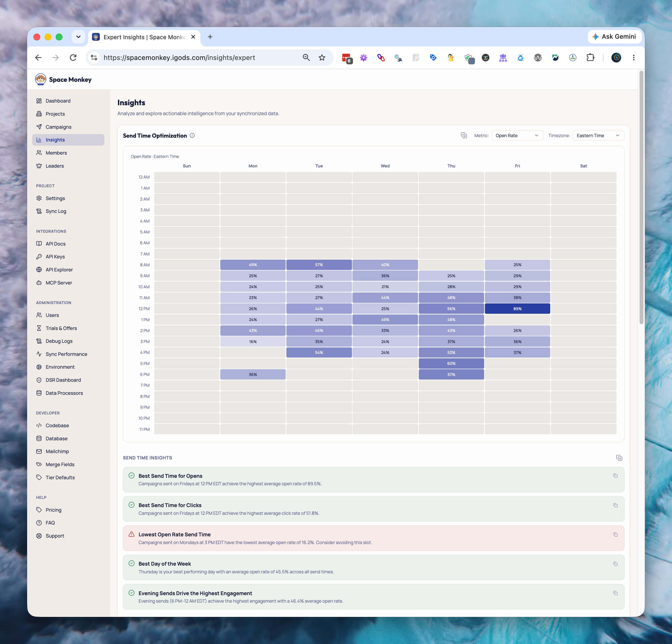Click the FAQ question mark icon
This screenshot has height=644, width=672.
(39, 523)
